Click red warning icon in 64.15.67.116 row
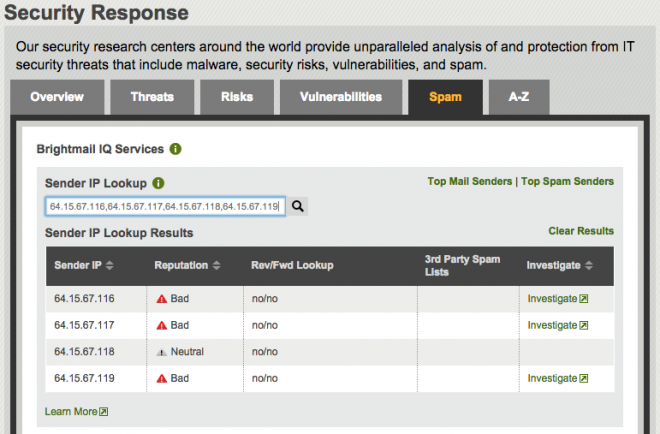This screenshot has height=434, width=660. 162,299
